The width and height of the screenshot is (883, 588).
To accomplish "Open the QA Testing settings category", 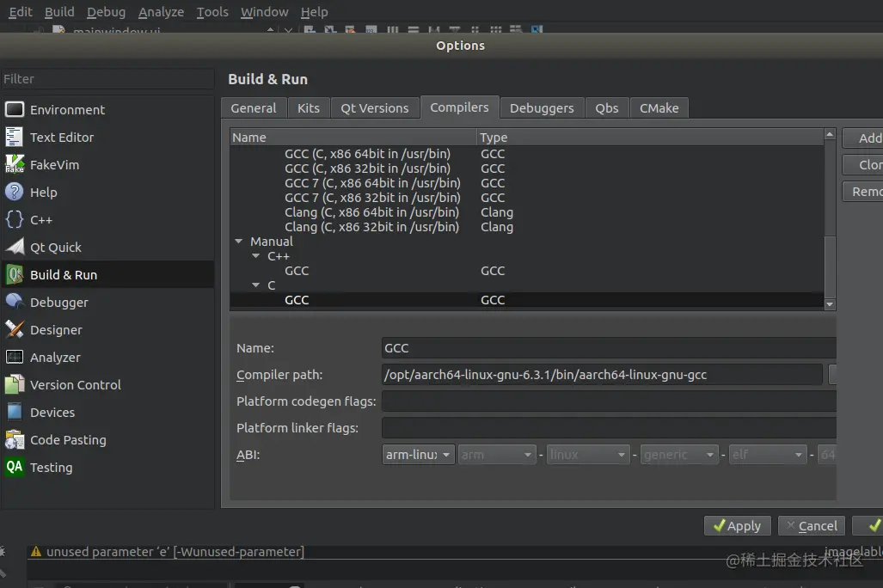I will click(107, 468).
